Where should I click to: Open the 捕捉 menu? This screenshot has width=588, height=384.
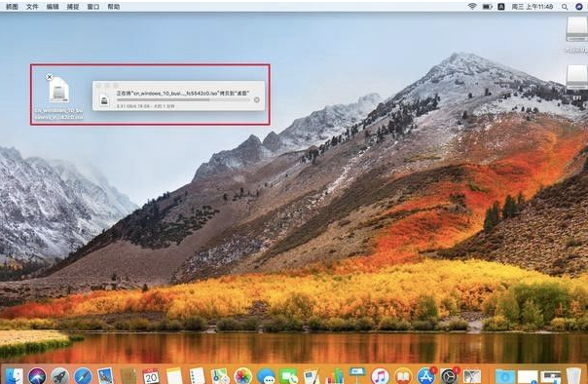coord(73,7)
